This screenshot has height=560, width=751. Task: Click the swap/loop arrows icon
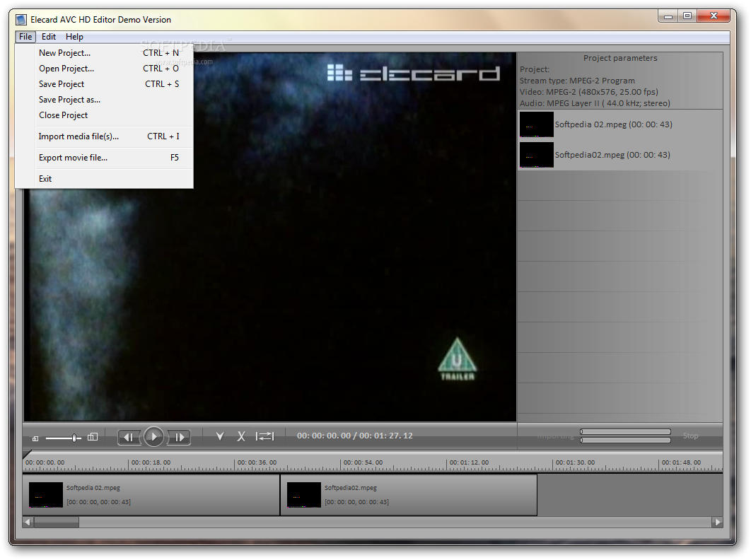click(265, 436)
